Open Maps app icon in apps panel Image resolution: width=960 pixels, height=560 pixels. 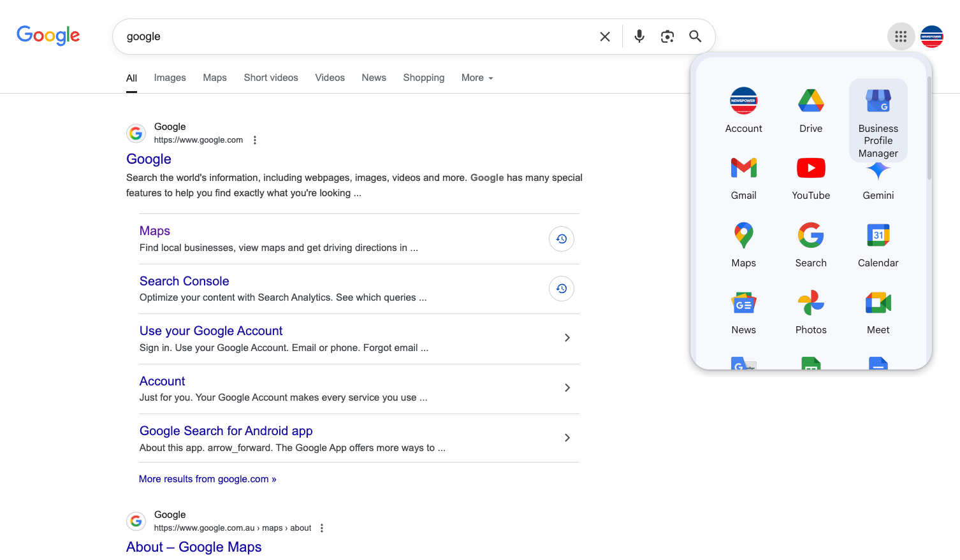(743, 246)
